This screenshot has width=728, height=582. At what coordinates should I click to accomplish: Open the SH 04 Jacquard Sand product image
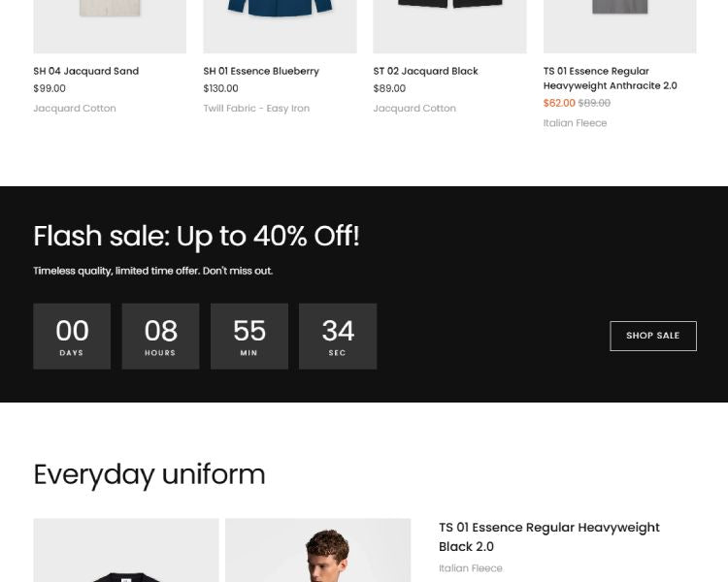point(110,25)
